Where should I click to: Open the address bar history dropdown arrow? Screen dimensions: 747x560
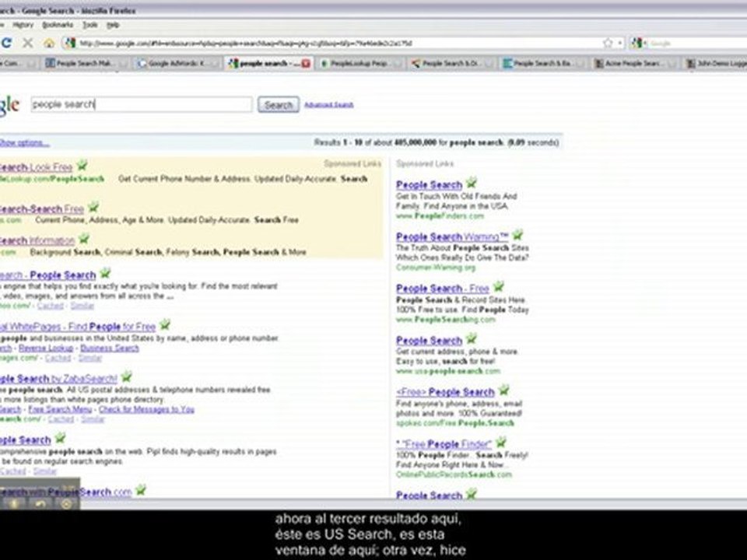pos(620,44)
